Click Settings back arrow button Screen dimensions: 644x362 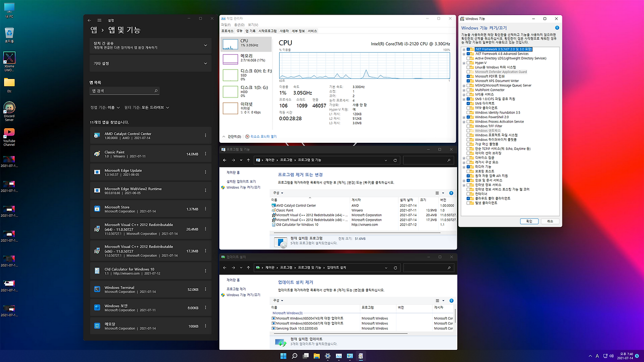(x=90, y=20)
